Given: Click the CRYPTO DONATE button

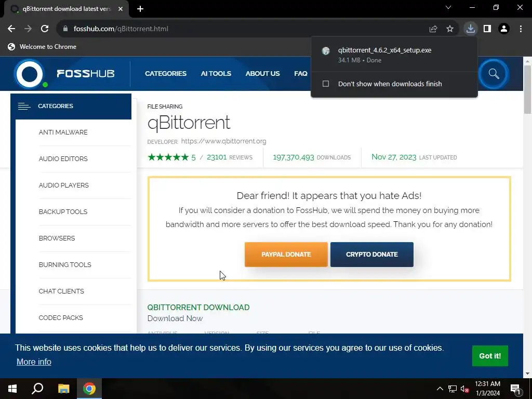Looking at the screenshot, I should click(372, 255).
